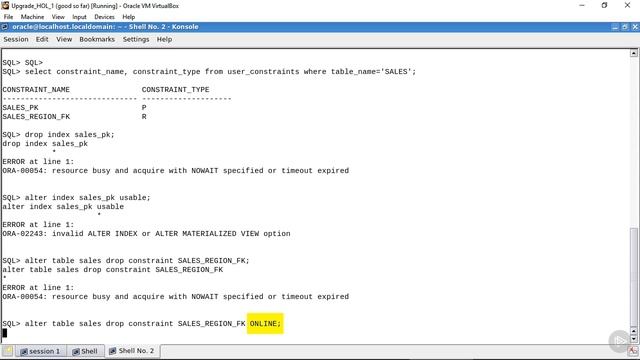
Task: Close the Konsole window
Action: (x=635, y=27)
